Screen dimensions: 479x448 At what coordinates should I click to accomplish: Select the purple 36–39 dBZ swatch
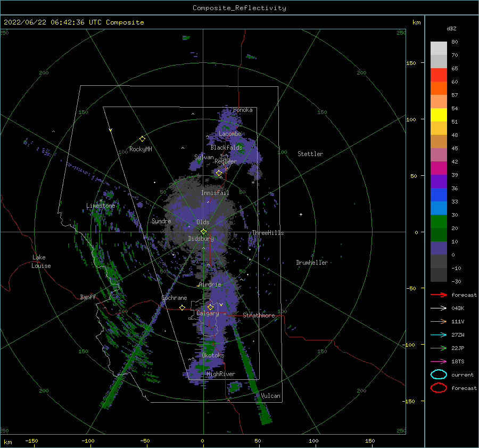(x=439, y=182)
